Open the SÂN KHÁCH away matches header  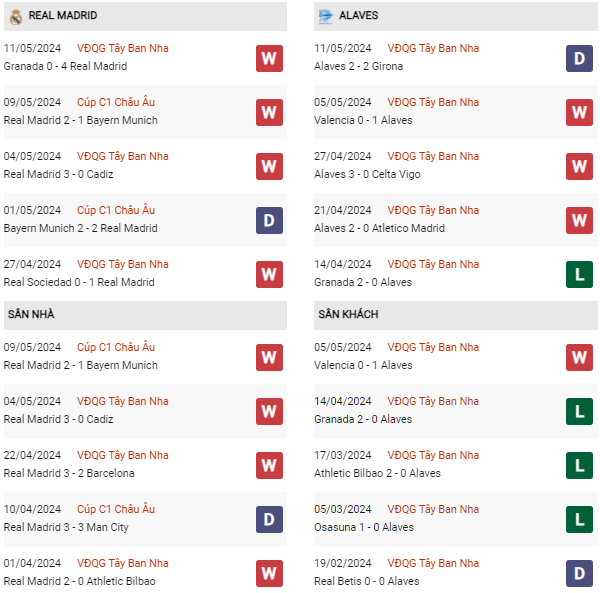point(349,314)
